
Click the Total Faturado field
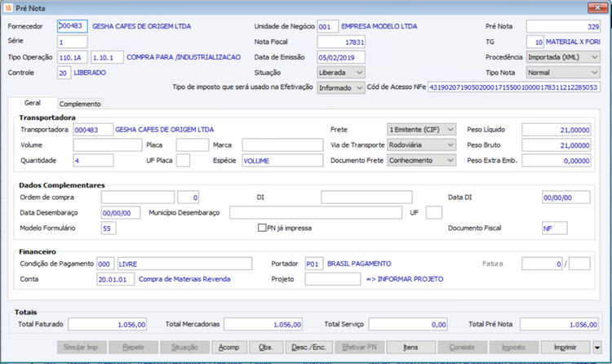(x=108, y=324)
